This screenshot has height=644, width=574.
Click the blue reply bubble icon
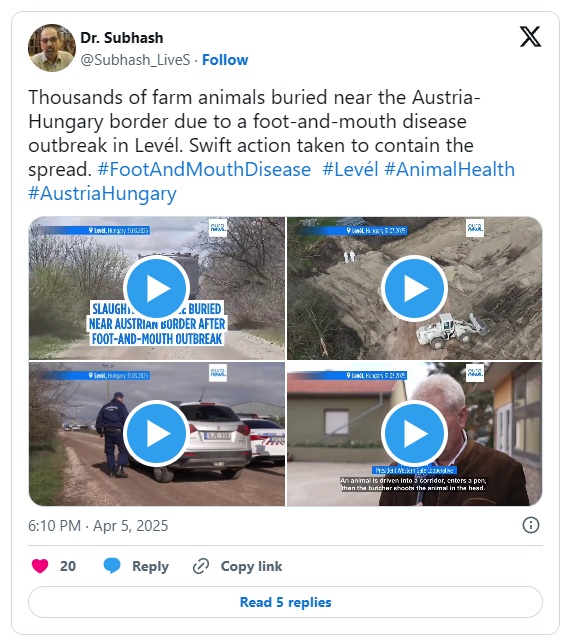(112, 566)
